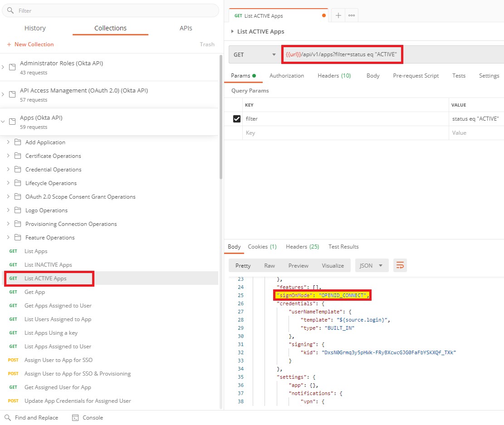Open the JSON format dropdown
The width and height of the screenshot is (504, 425).
[x=372, y=265]
